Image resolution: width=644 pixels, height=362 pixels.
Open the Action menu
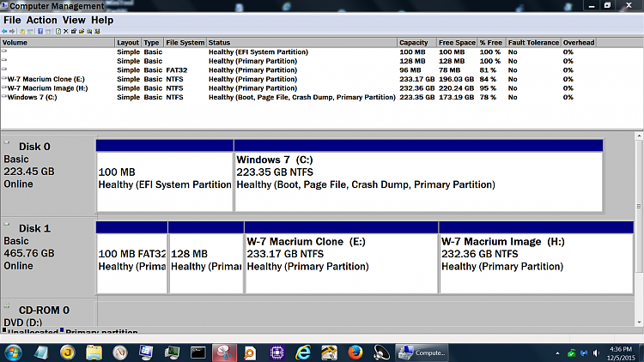(x=41, y=20)
